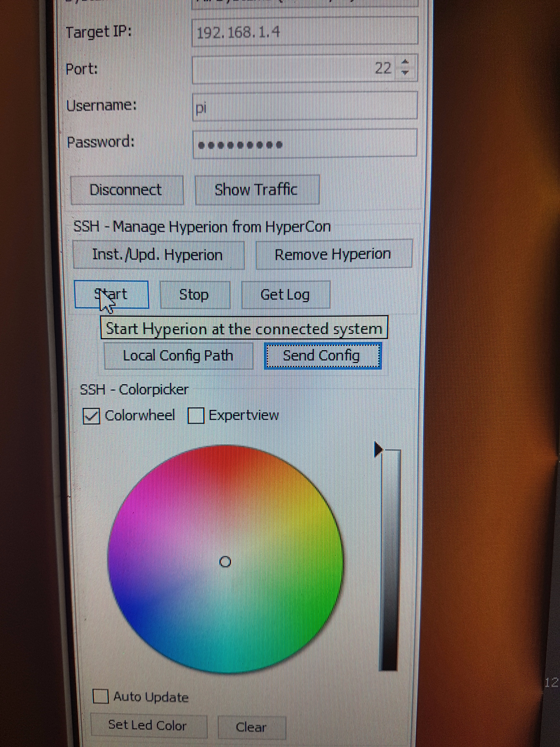The height and width of the screenshot is (747, 560).
Task: Enable the Expertview checkbox
Action: coord(196,415)
